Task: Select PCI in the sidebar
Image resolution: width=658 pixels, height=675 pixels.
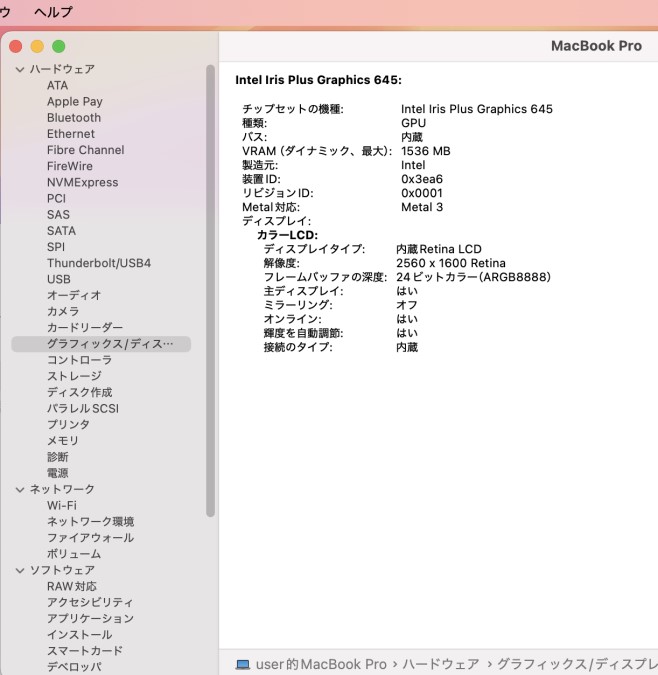Action: pyautogui.click(x=56, y=198)
